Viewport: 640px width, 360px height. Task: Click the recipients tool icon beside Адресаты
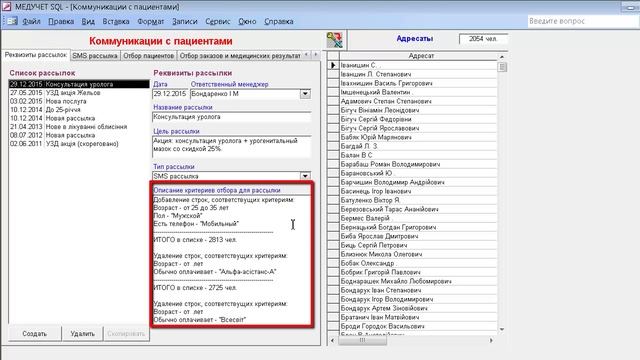click(335, 40)
